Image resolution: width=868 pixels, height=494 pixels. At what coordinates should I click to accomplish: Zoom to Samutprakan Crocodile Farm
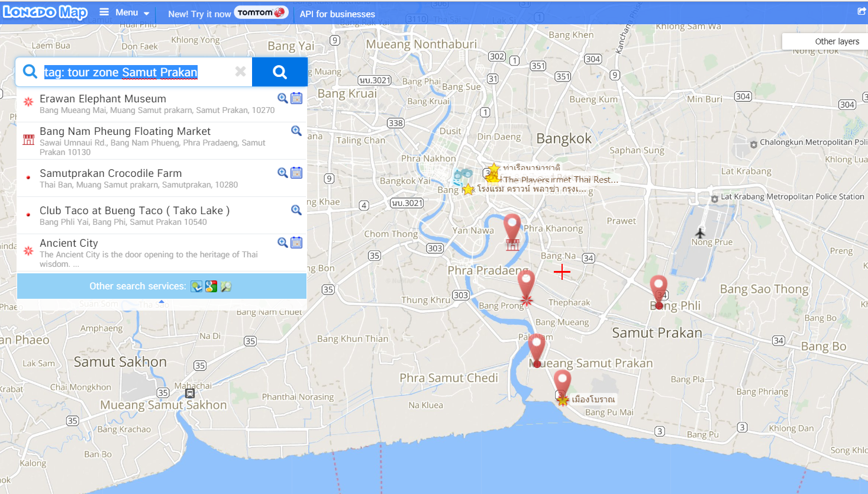283,173
